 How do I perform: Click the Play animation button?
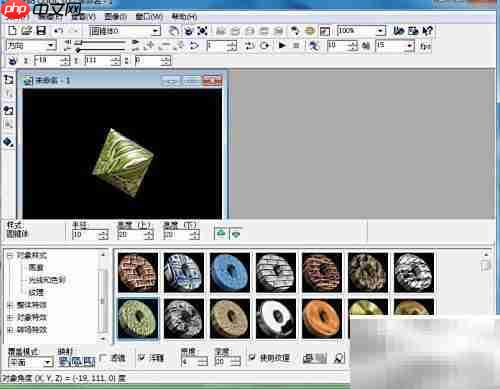(282, 45)
